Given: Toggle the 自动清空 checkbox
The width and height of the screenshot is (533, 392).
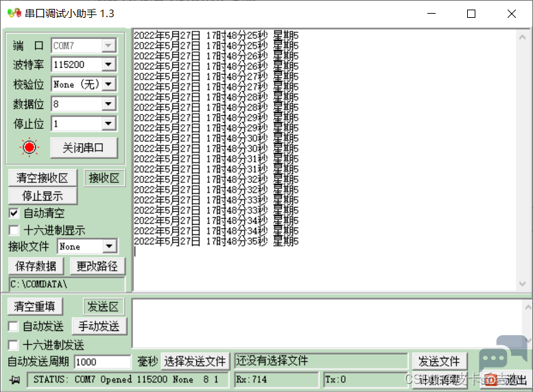Looking at the screenshot, I should (14, 213).
